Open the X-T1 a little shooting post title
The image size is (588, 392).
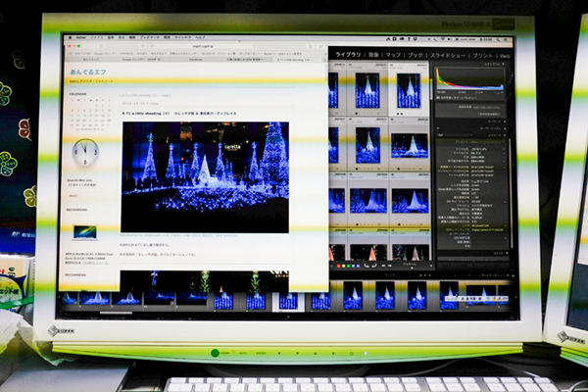pos(179,114)
